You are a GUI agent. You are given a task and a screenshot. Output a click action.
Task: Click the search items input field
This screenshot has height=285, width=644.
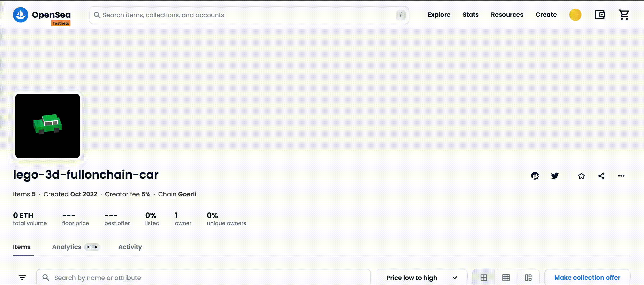click(249, 15)
